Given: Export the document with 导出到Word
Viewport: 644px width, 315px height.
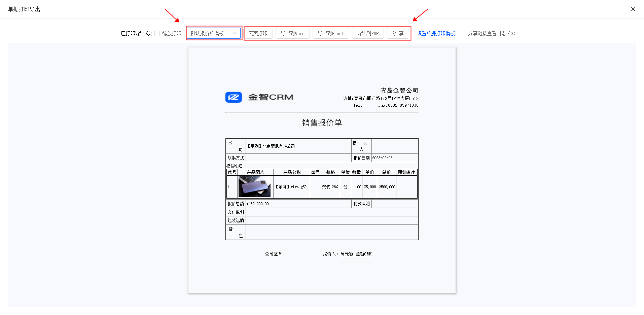Looking at the screenshot, I should point(292,33).
